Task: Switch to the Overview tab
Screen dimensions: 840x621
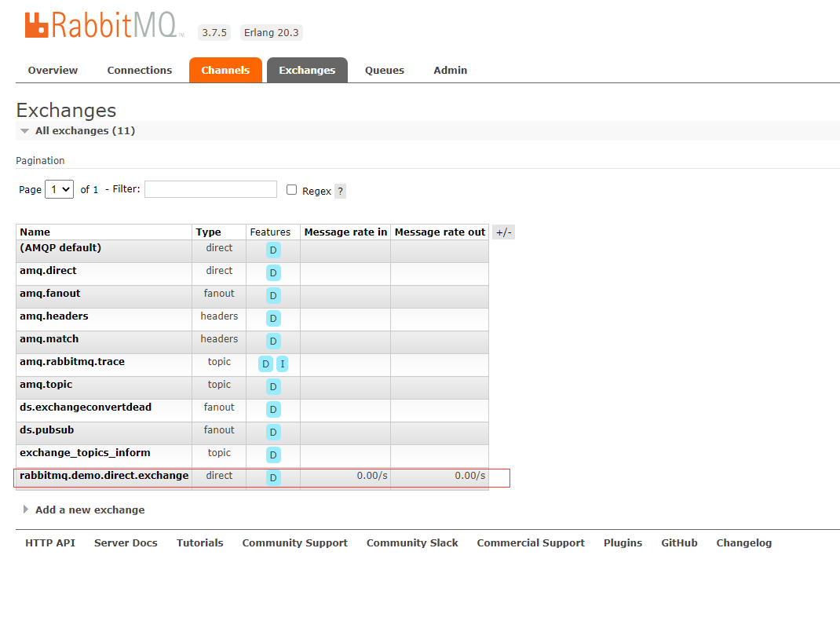Action: coord(53,70)
